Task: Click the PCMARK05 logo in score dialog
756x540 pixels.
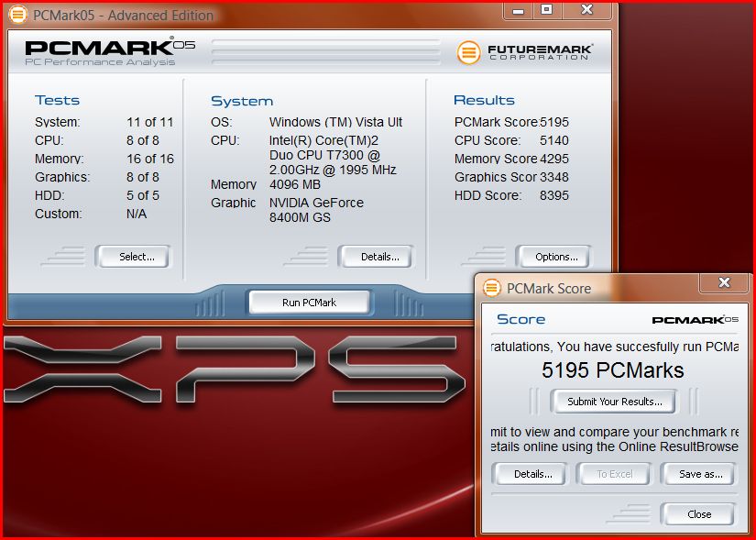Action: pos(695,320)
